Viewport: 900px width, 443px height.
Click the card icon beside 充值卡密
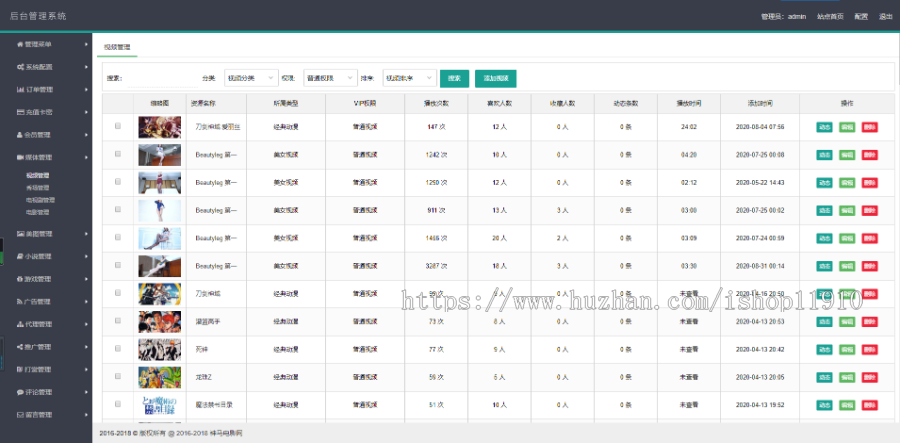20,112
